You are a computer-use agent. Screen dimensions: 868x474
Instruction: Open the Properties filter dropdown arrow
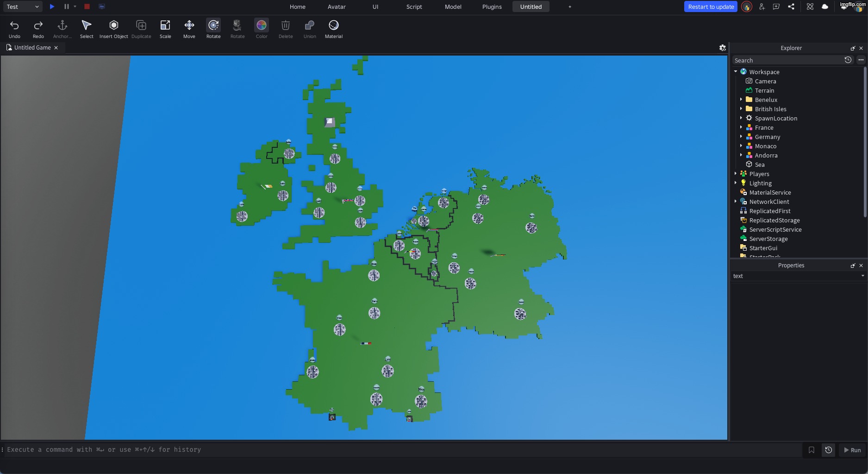[x=862, y=276]
